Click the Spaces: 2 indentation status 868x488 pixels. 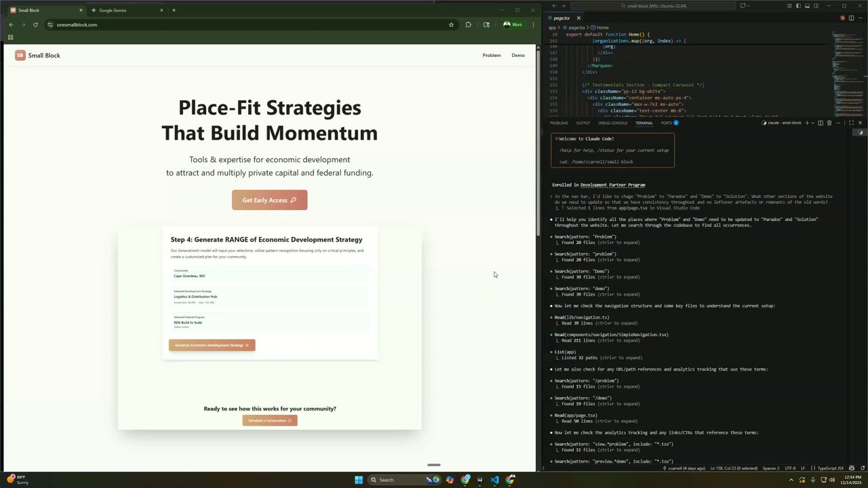click(x=771, y=468)
